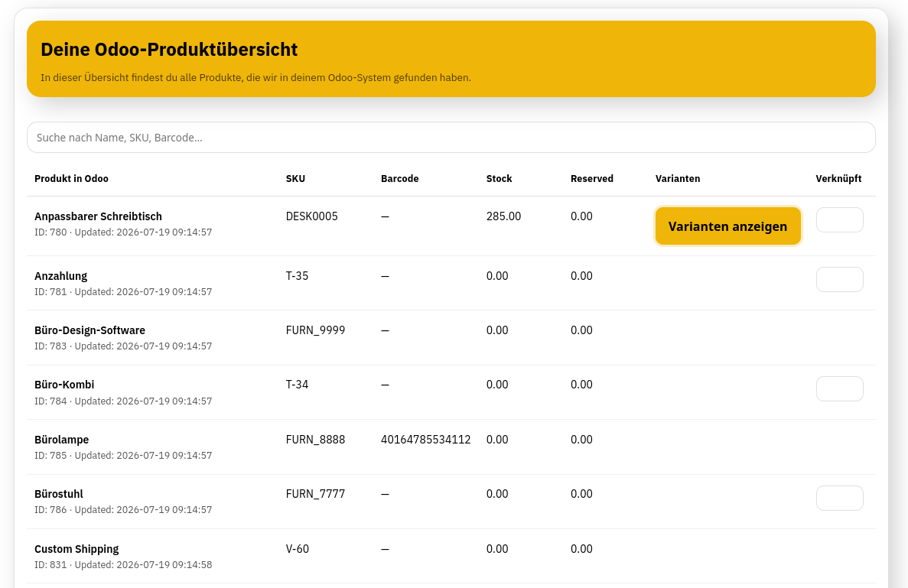Select product name Büro-Kombi
The width and height of the screenshot is (908, 588).
(64, 385)
